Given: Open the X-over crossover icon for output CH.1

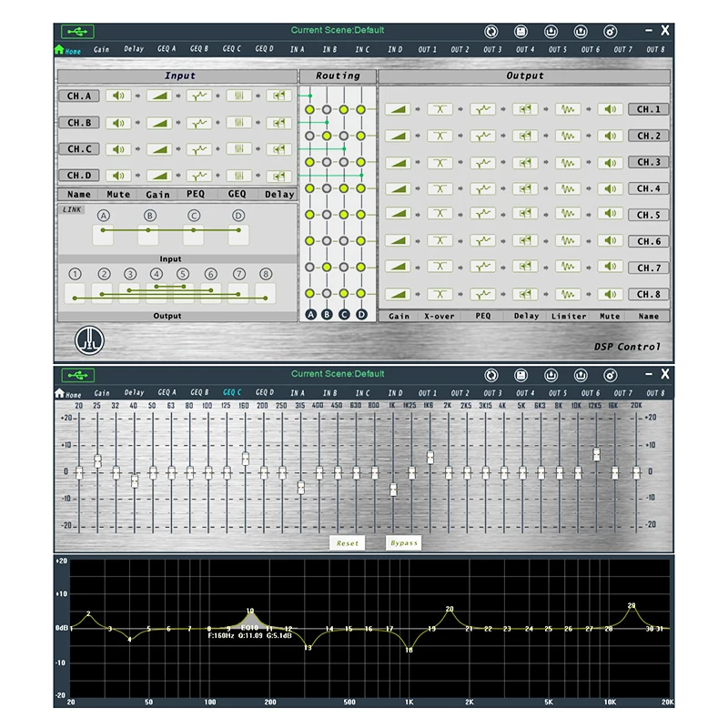Looking at the screenshot, I should click(x=440, y=109).
